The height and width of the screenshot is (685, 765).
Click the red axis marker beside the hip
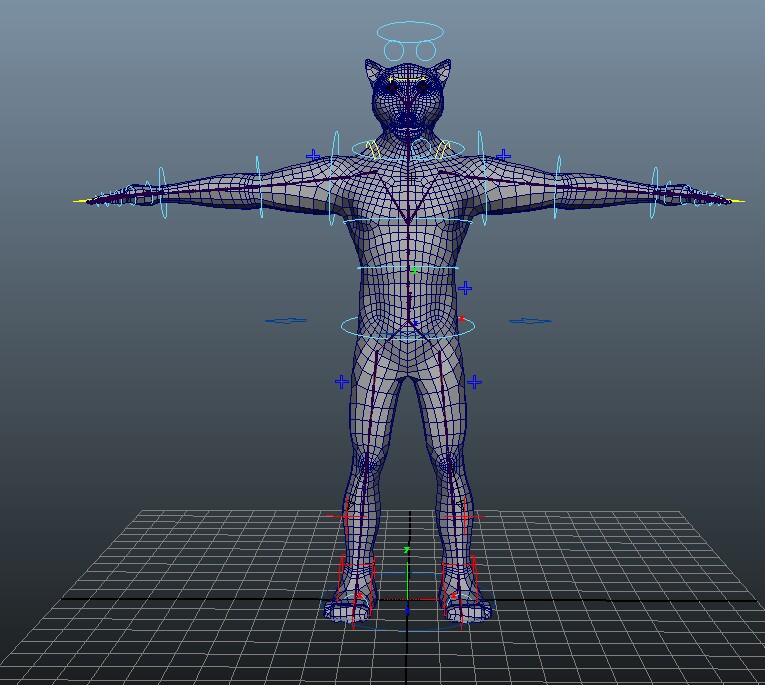tap(462, 319)
